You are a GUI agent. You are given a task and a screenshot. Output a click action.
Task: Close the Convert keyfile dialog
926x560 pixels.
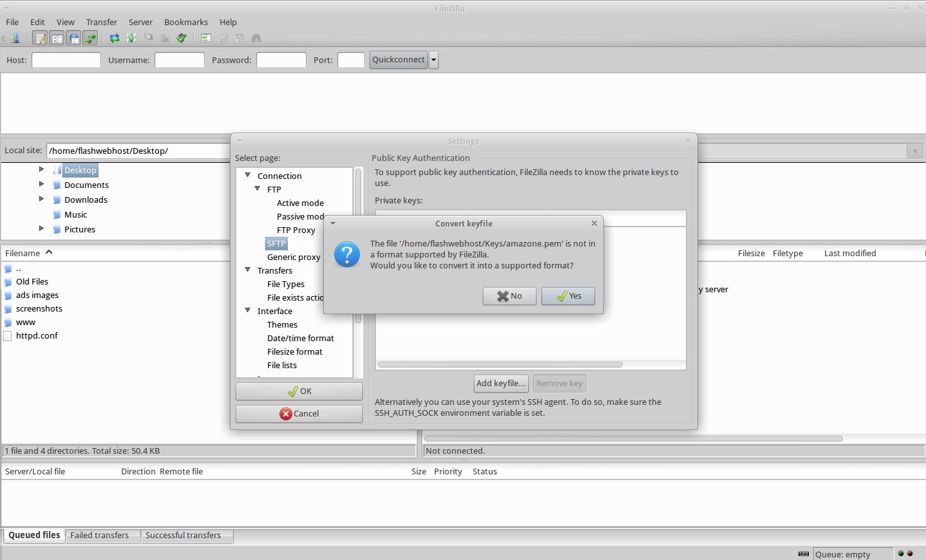[594, 223]
